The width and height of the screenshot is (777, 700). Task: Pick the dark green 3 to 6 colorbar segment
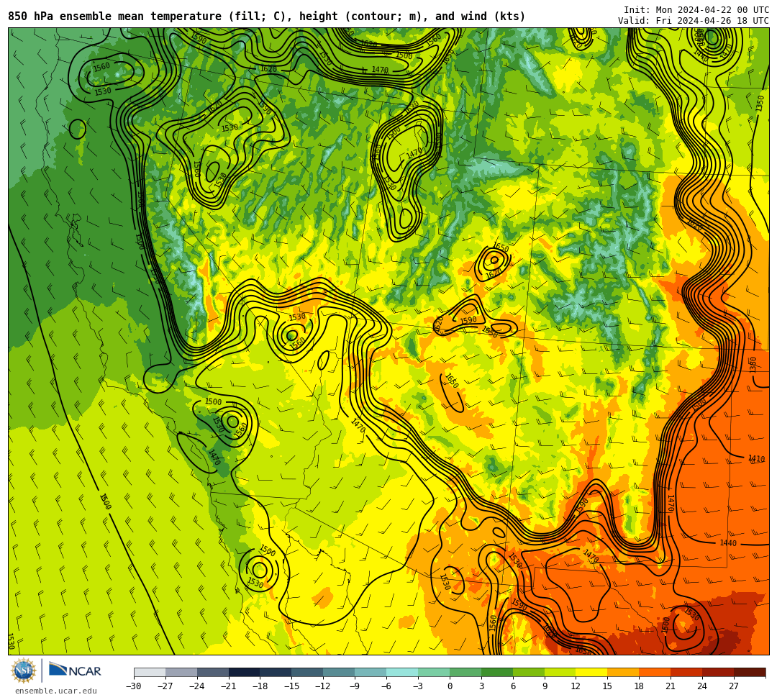pos(497,672)
